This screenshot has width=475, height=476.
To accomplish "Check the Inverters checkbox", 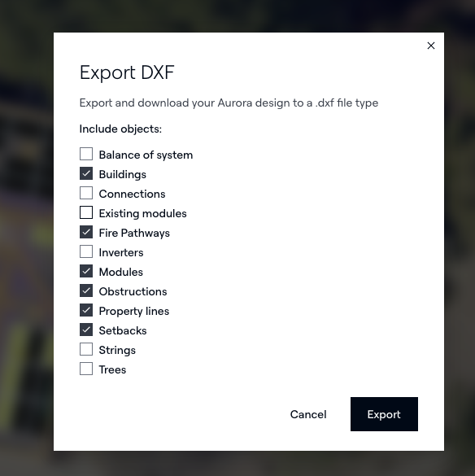I will pos(86,251).
